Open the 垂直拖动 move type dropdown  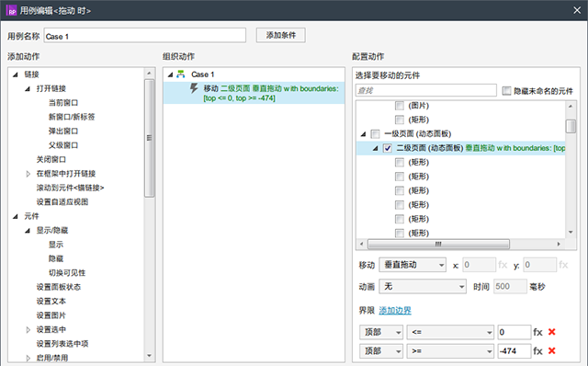pyautogui.click(x=413, y=265)
